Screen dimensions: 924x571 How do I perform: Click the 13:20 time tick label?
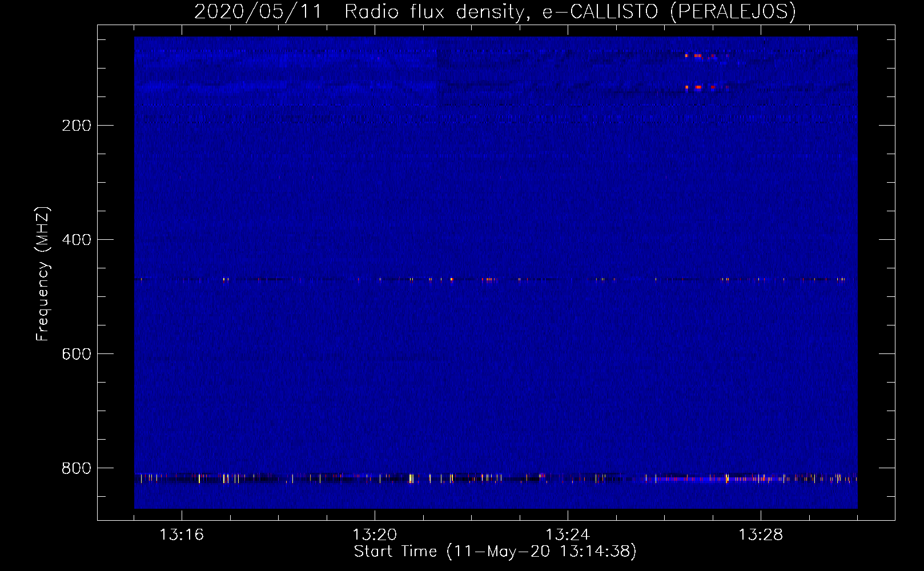point(375,535)
